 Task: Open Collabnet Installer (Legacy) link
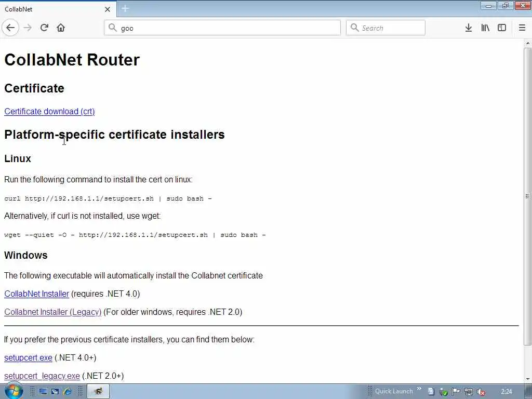click(x=52, y=312)
